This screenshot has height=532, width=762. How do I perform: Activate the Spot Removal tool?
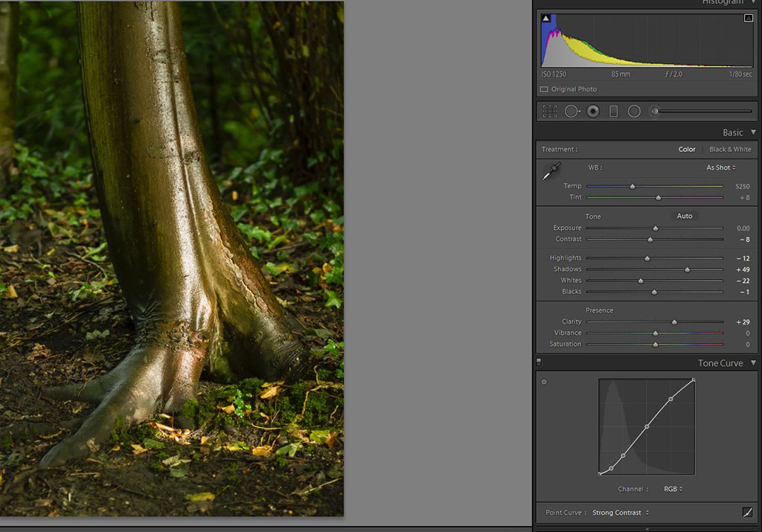tap(571, 111)
